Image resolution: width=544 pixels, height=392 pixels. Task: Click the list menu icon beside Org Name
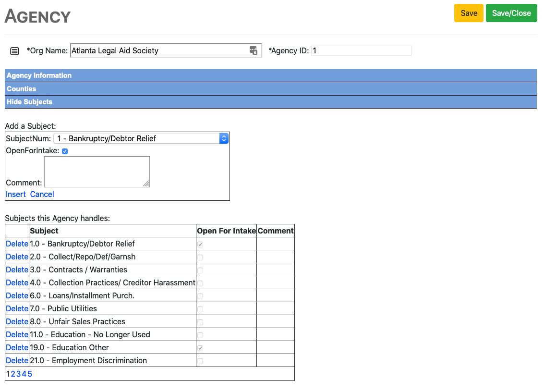(15, 51)
